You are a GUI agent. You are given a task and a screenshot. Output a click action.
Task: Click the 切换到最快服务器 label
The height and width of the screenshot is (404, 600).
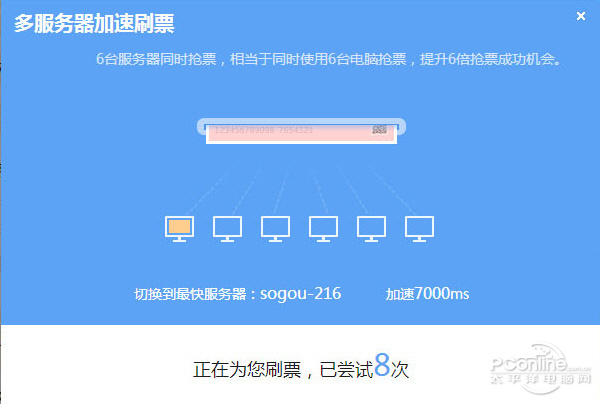coord(190,294)
